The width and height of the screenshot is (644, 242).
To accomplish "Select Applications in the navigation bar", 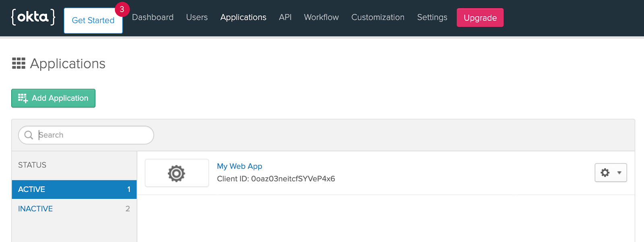I will pos(243,17).
